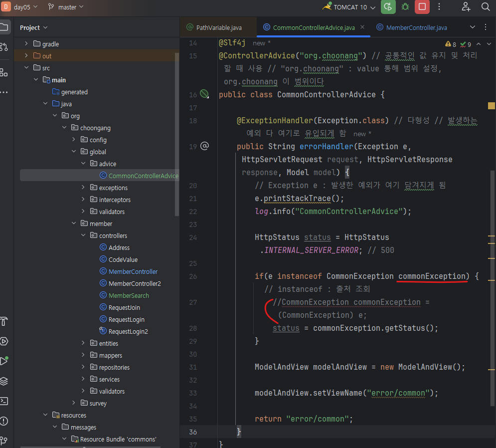
Task: Select RequestLogin2 record in tree
Action: (128, 331)
